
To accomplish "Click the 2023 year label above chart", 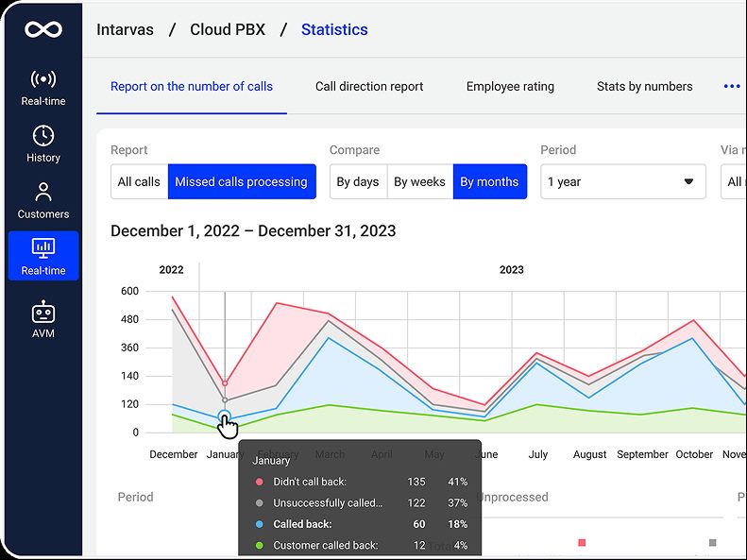I will [512, 269].
